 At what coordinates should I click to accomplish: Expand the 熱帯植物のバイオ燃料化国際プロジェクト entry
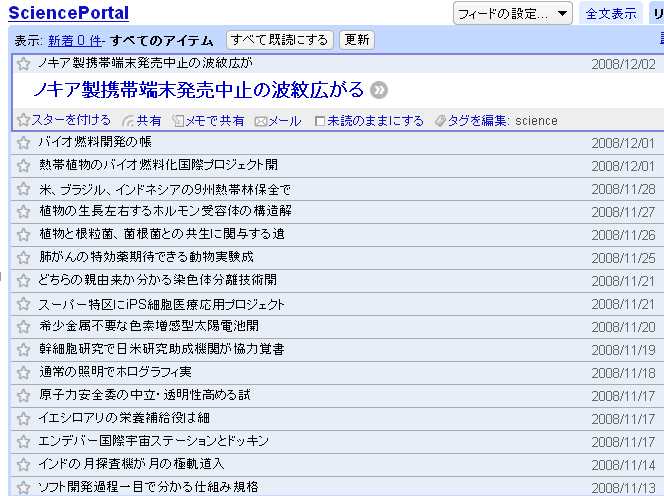point(337,166)
